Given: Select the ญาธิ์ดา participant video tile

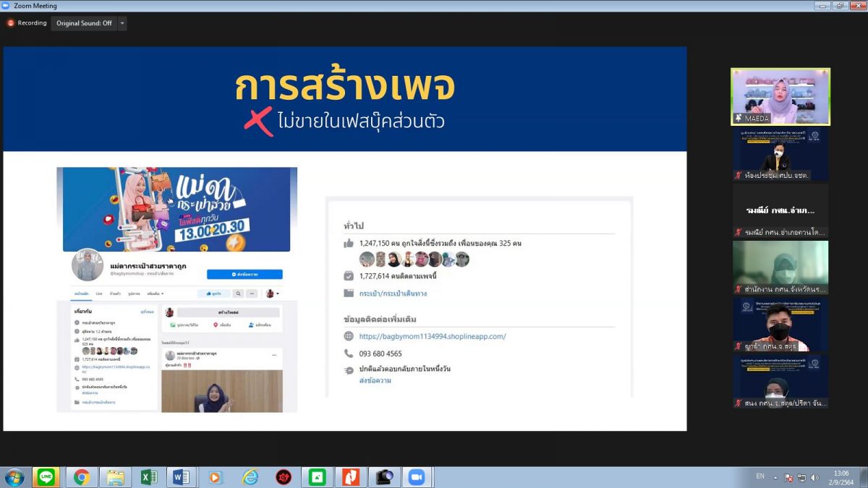Looking at the screenshot, I should 780,325.
